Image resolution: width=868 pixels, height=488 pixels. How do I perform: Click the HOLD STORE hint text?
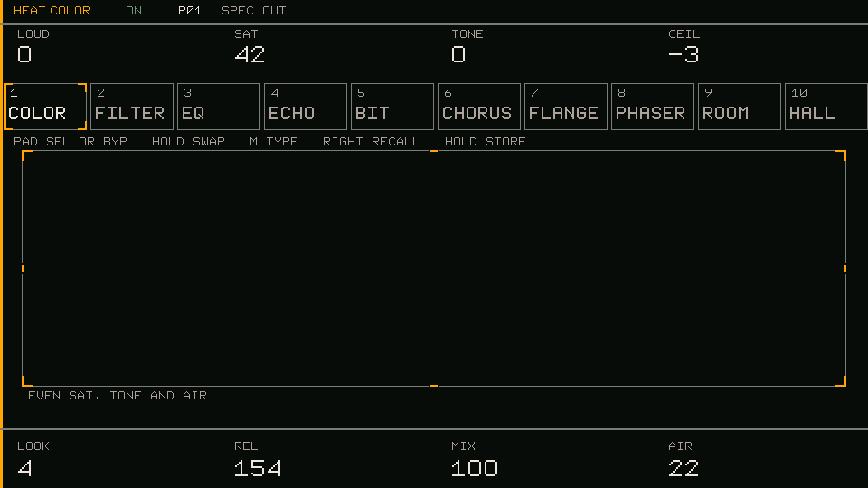tap(485, 142)
